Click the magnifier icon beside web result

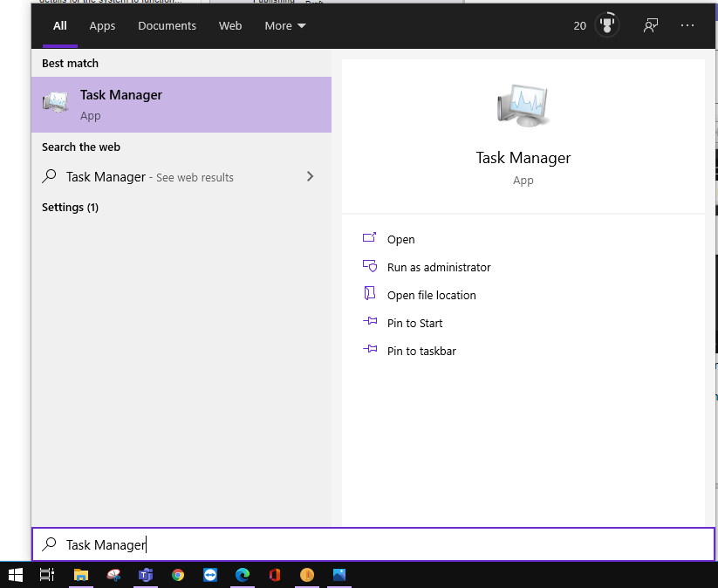pos(49,176)
